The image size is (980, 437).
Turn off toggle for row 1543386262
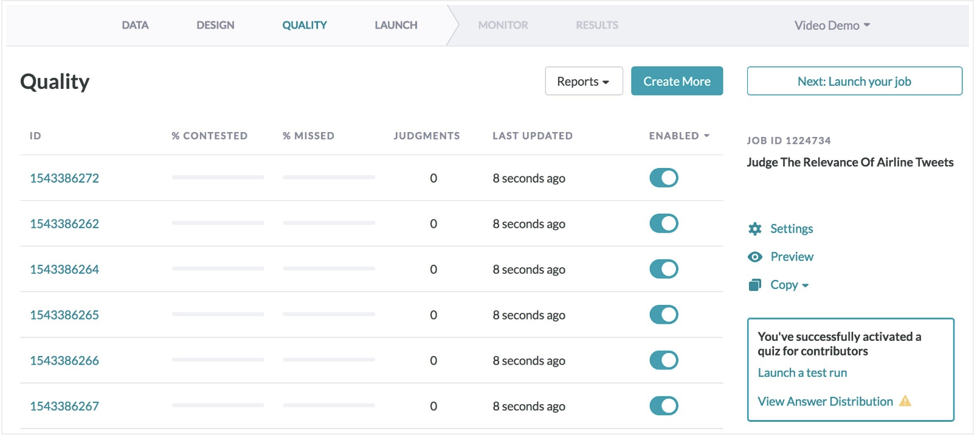pos(663,223)
